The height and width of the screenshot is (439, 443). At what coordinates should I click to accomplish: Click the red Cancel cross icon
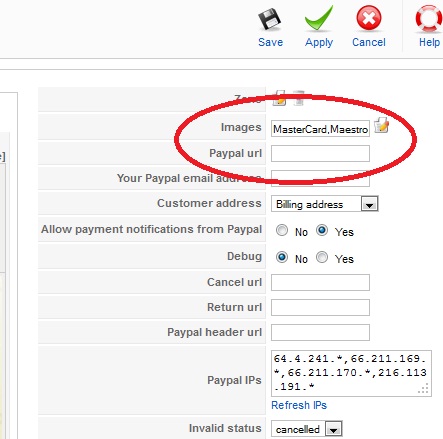point(369,19)
